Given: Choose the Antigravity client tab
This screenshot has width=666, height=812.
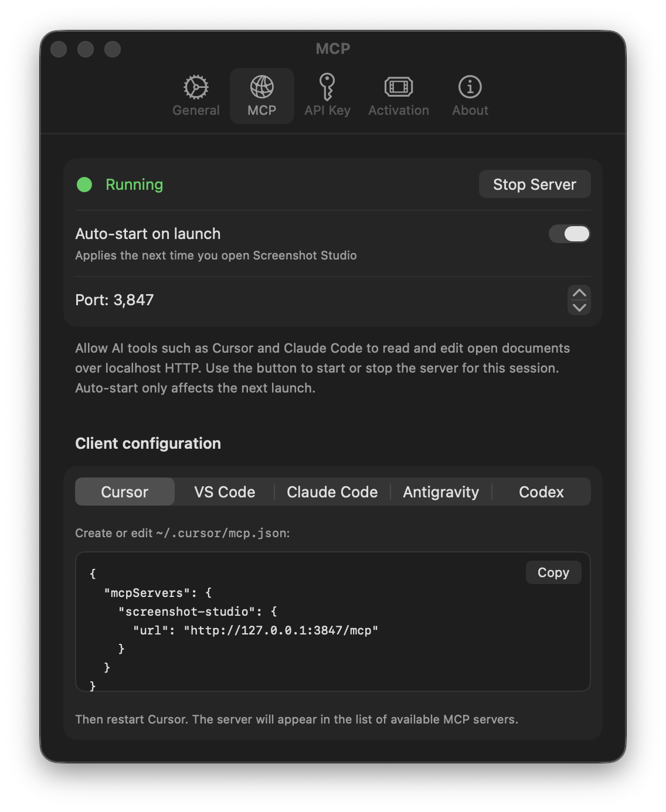Looking at the screenshot, I should [441, 492].
